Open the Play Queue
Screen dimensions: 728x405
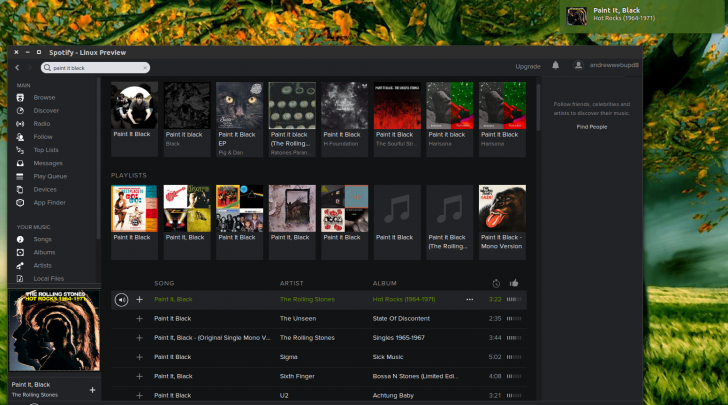pos(50,176)
